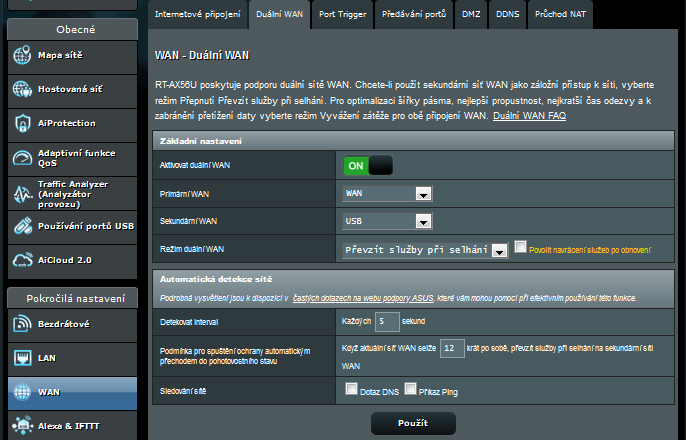The image size is (686, 440).
Task: Click the Mapa sítě globe icon
Action: tap(22, 55)
